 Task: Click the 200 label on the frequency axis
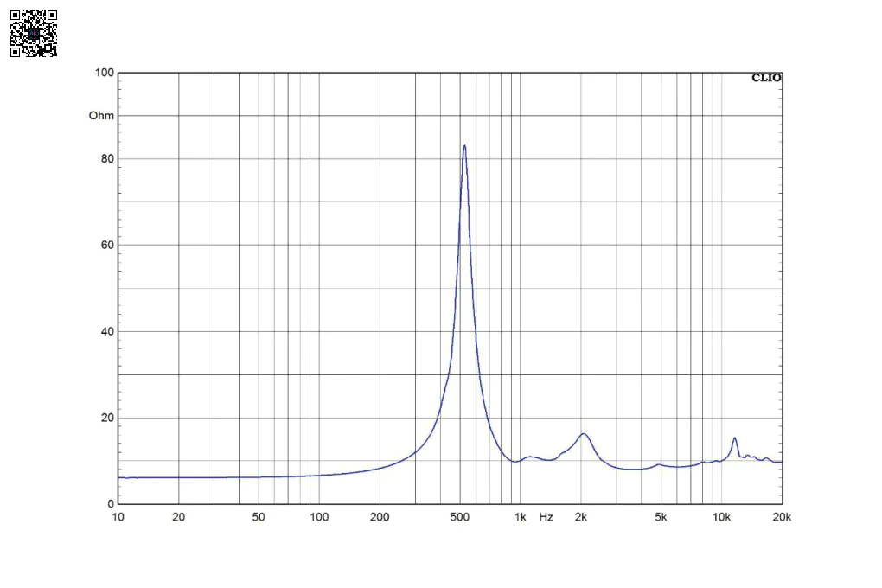pyautogui.click(x=380, y=517)
